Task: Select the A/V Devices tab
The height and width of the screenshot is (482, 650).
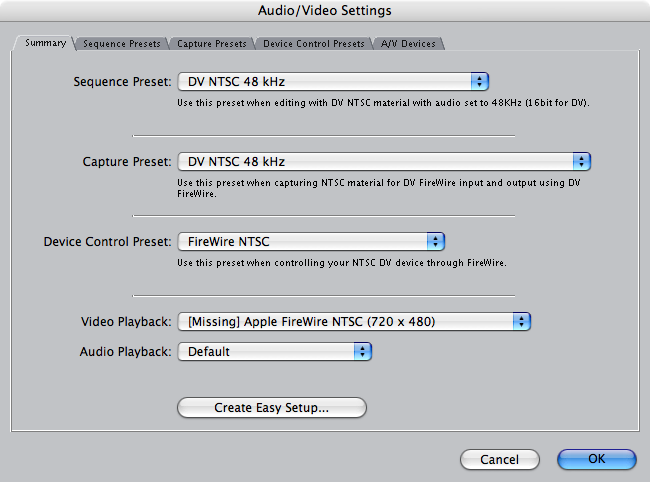Action: (408, 44)
